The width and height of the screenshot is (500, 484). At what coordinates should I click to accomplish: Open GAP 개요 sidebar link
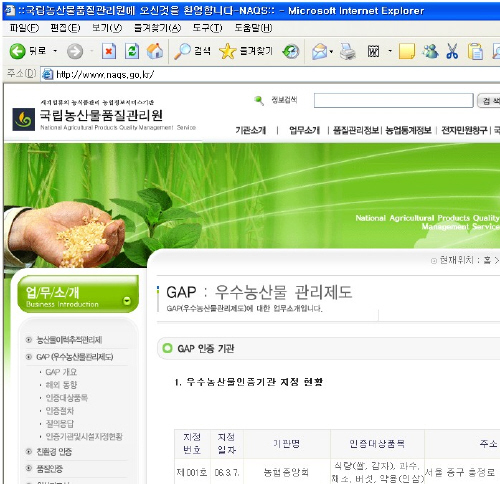pos(61,372)
